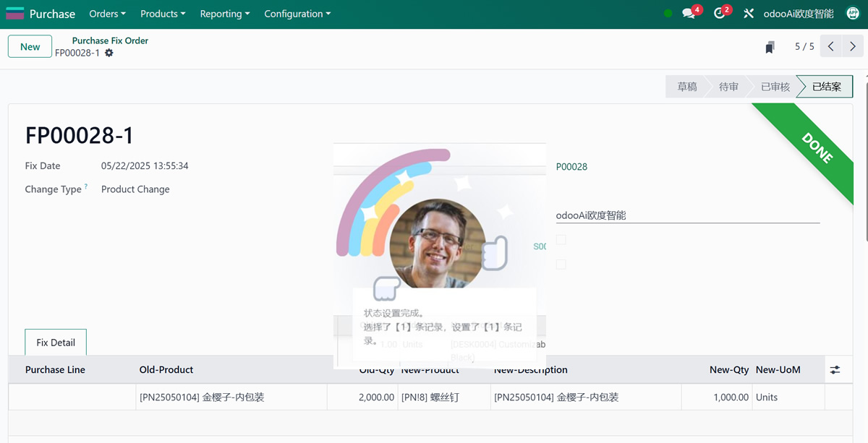Click the new quantity cell 1,000.00
This screenshot has height=443, width=868.
tap(717, 397)
